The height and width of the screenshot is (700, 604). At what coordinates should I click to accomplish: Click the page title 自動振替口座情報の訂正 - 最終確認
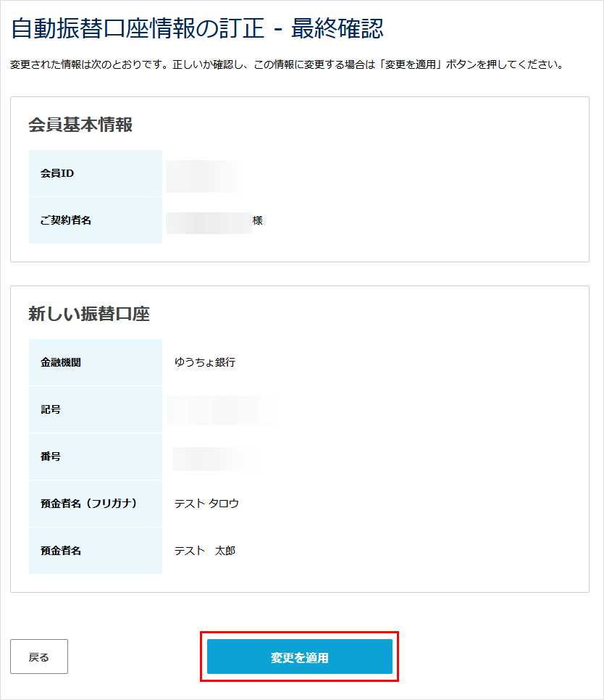tap(197, 28)
